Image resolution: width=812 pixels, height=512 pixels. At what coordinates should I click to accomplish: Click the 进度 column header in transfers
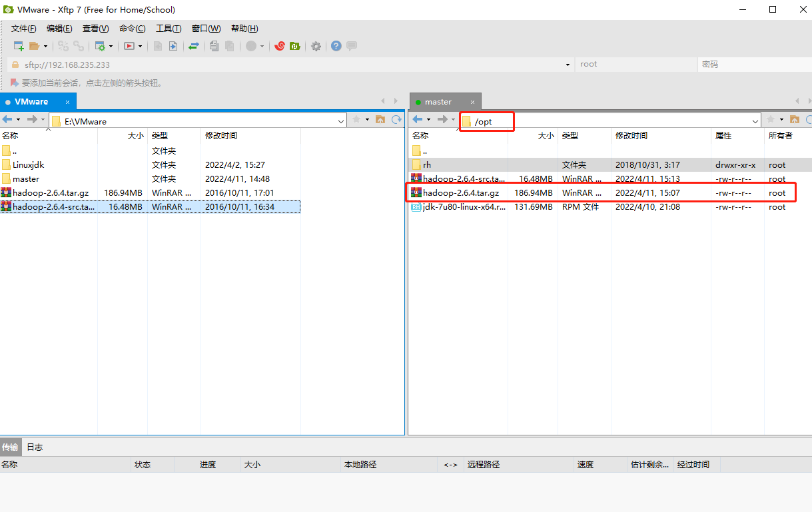coord(208,464)
